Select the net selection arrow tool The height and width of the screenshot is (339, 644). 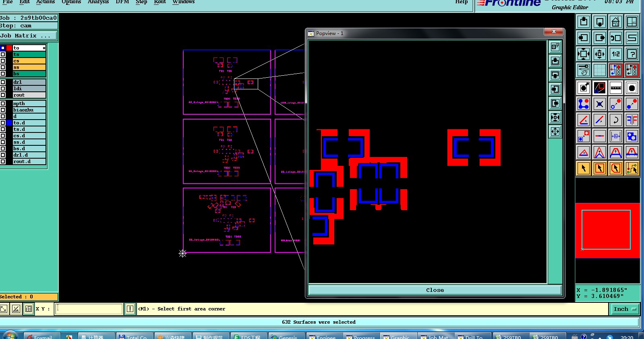pos(632,168)
